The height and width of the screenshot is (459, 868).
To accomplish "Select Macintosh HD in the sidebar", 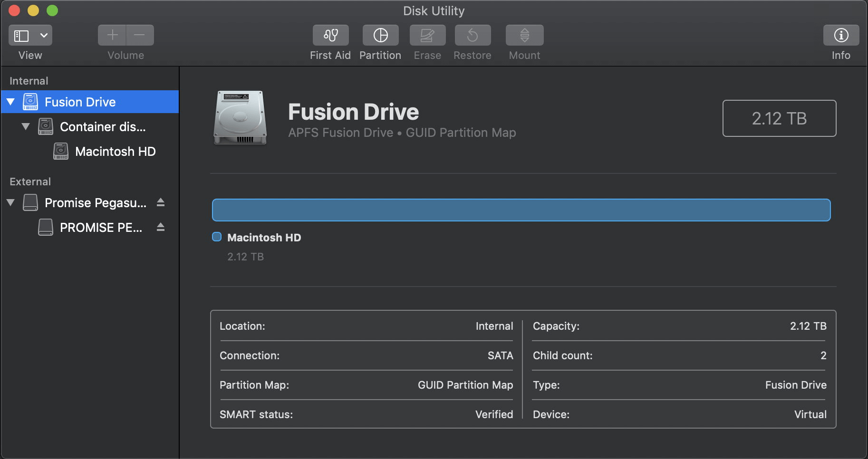I will [116, 151].
